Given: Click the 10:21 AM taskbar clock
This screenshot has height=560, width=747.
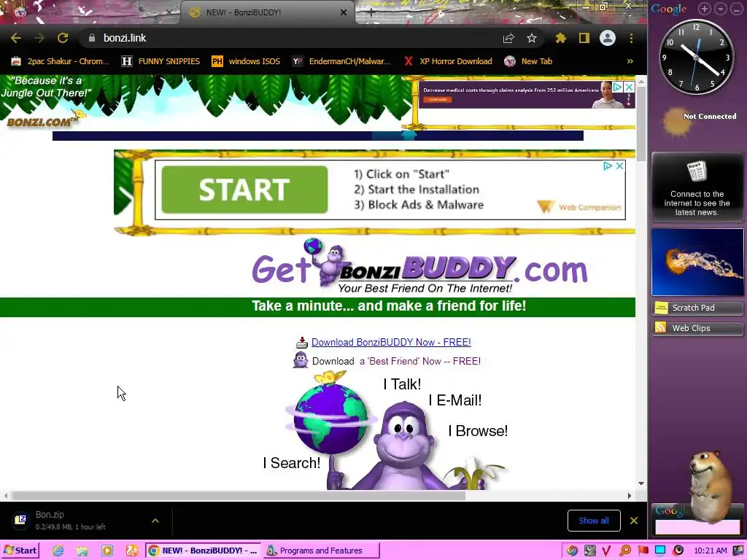Looking at the screenshot, I should pos(711,551).
